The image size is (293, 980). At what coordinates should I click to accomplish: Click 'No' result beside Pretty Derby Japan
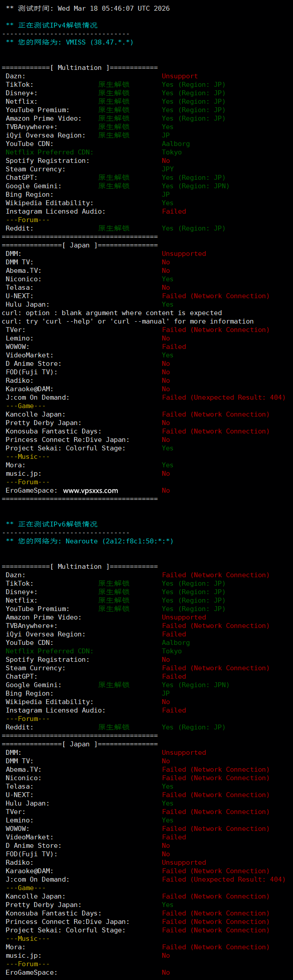pyautogui.click(x=166, y=423)
